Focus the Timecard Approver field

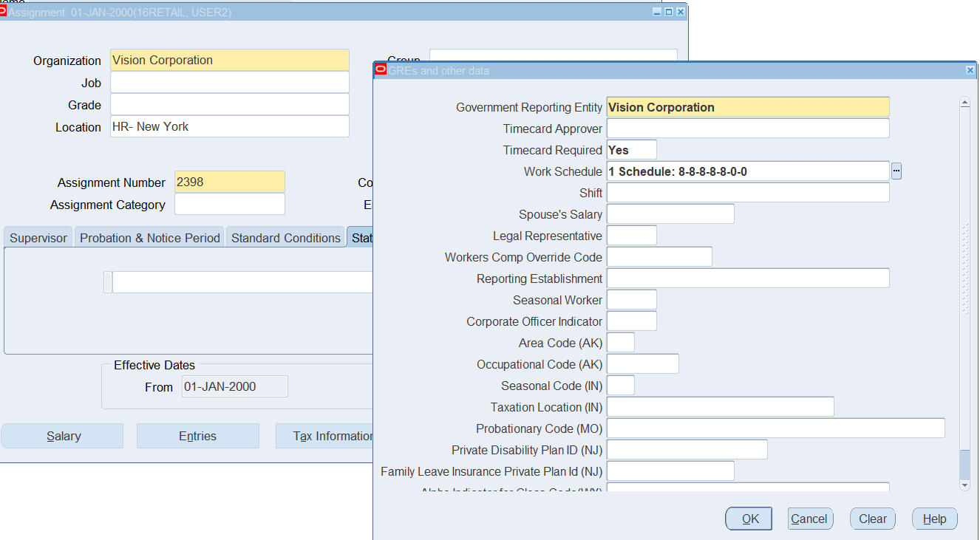point(747,129)
